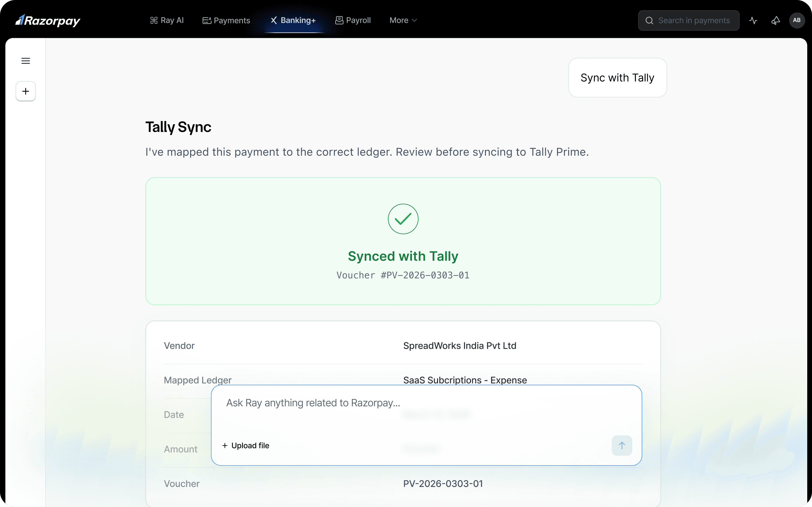This screenshot has width=812, height=507.
Task: Click the Razorpay logo
Action: click(48, 21)
